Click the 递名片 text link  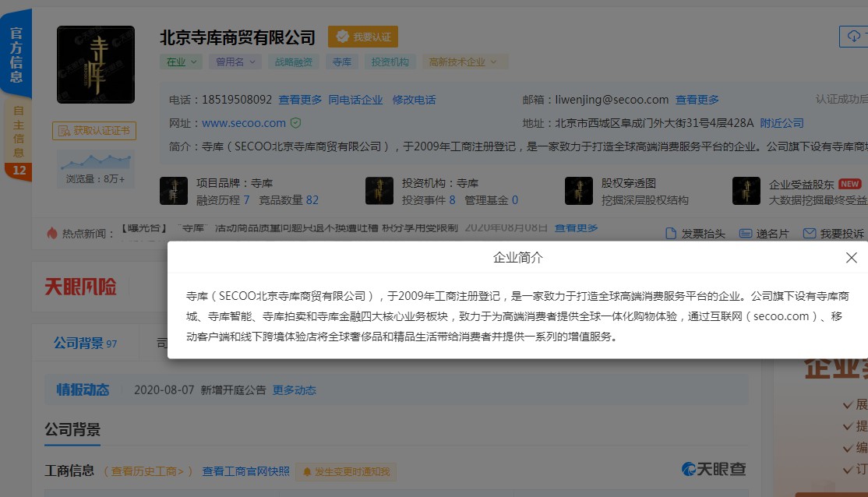[x=772, y=234]
